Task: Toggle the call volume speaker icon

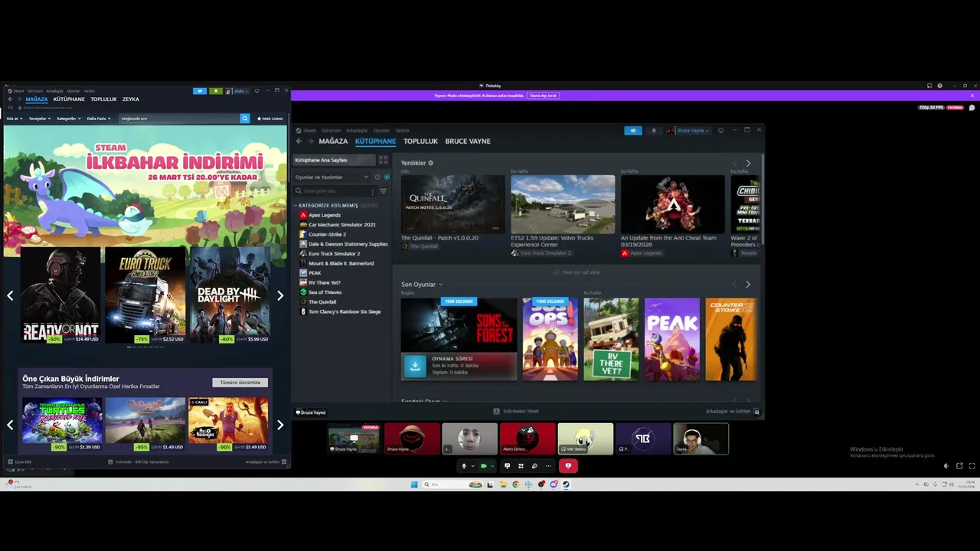Action: pos(946,466)
